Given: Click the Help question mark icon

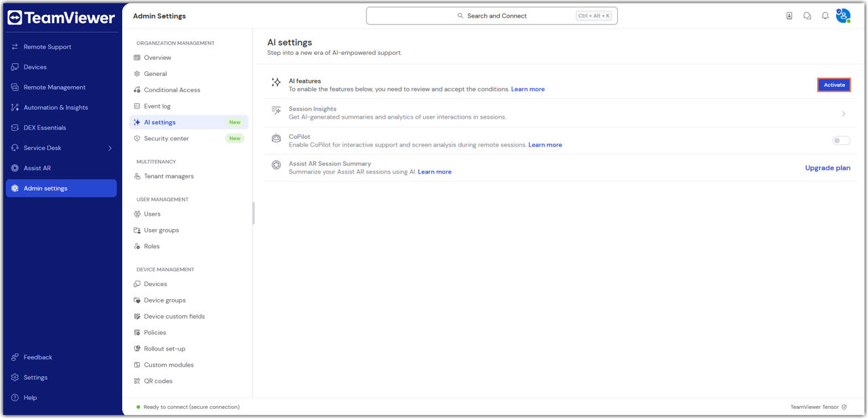Looking at the screenshot, I should (15, 398).
